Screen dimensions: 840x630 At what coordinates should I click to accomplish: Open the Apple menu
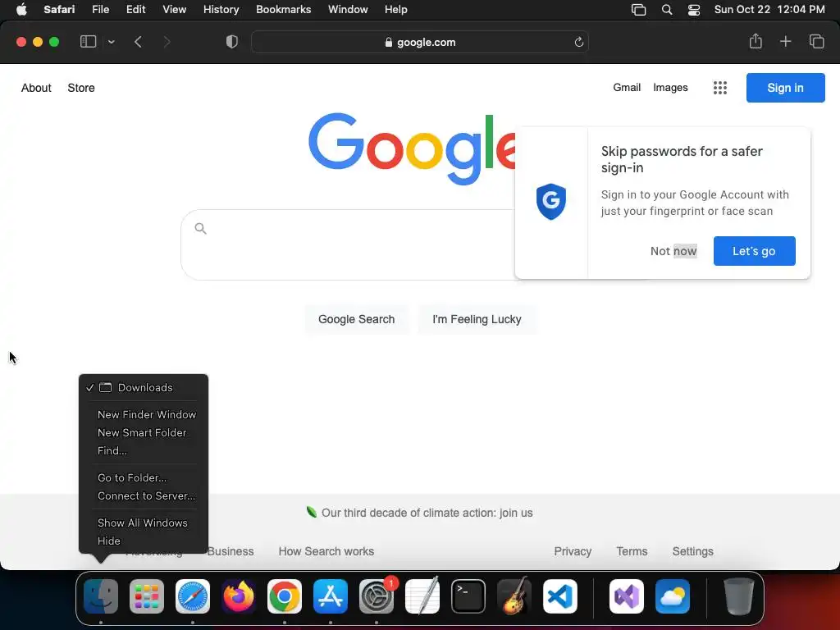[x=21, y=9]
